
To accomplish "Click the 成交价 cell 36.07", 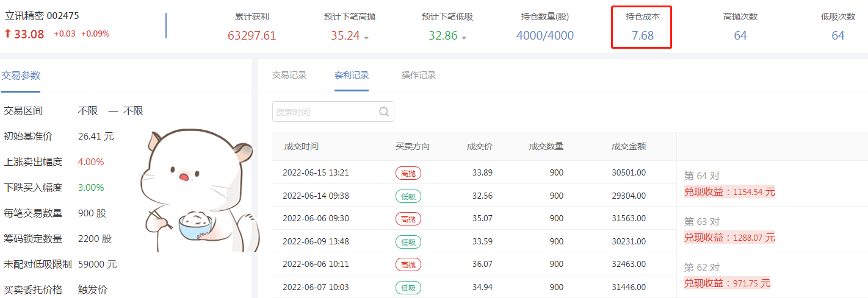I will (x=482, y=264).
